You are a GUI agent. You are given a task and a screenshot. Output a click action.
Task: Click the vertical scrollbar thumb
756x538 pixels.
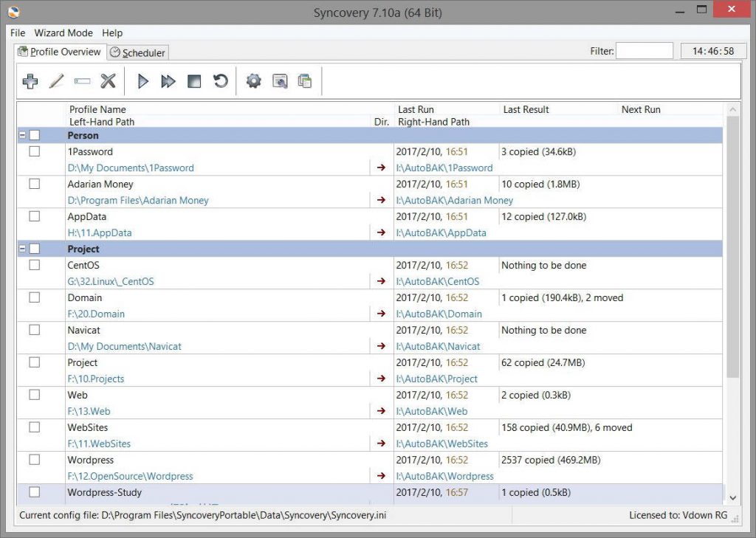point(732,246)
